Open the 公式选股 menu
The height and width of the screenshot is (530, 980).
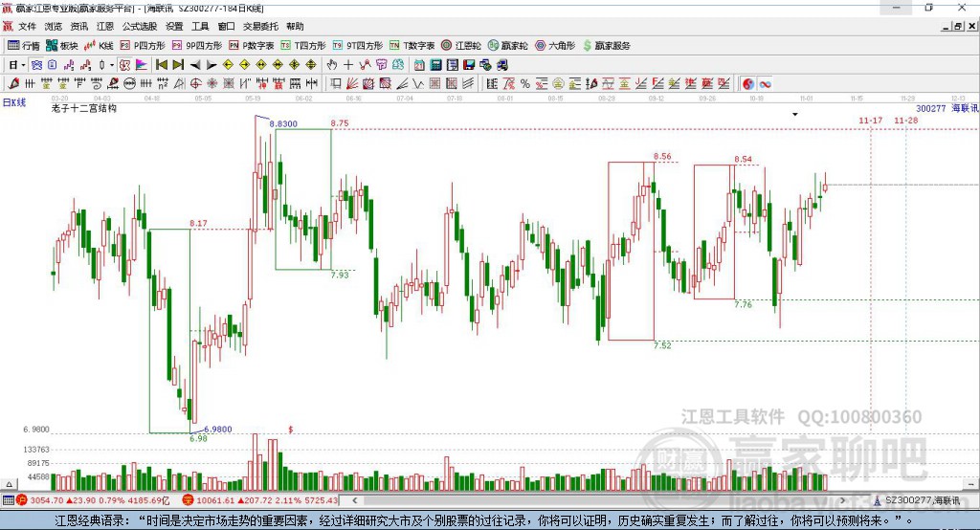[140, 26]
